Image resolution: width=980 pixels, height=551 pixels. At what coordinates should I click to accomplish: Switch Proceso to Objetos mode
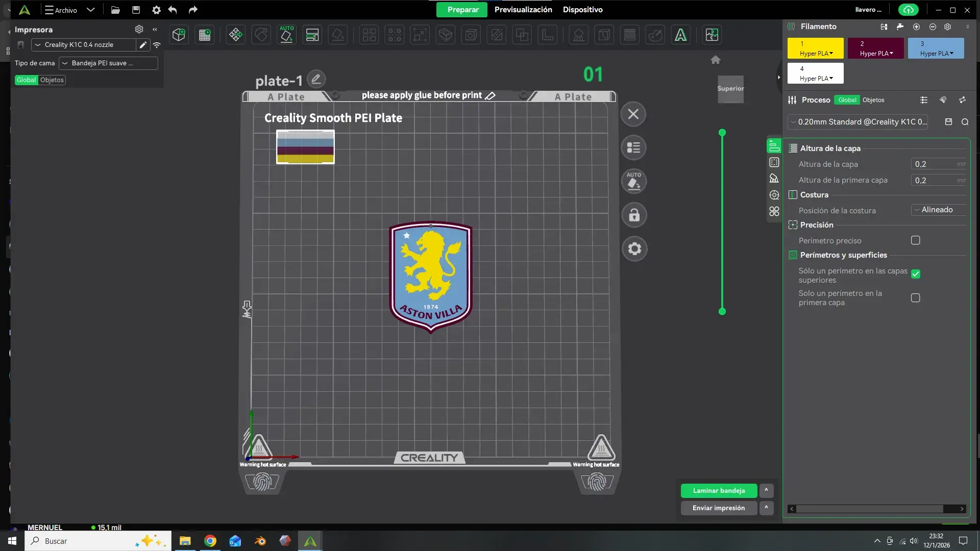(x=873, y=100)
